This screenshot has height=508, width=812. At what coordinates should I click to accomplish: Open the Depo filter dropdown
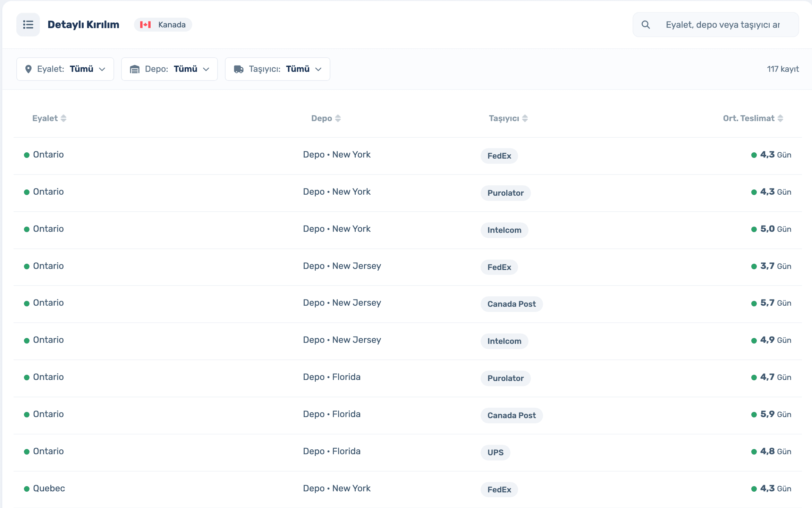[x=169, y=69]
